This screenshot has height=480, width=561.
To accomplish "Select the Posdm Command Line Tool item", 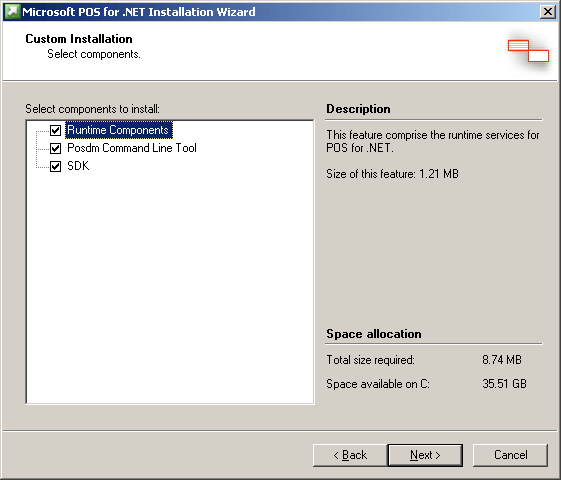I will 132,148.
